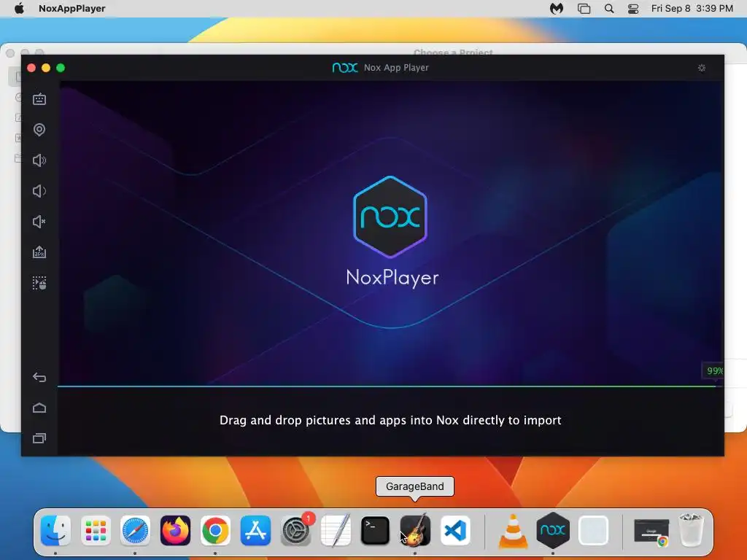Image resolution: width=747 pixels, height=560 pixels.
Task: Click the 'Nox App Player' window title
Action: [396, 68]
